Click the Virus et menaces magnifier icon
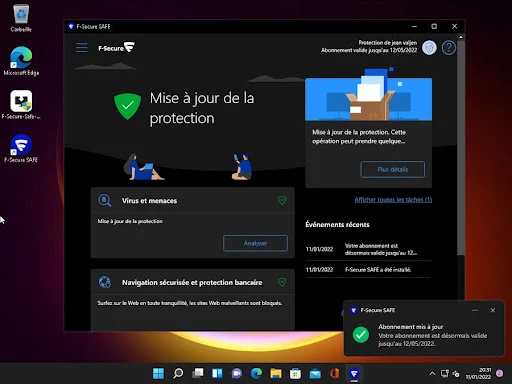Screen dimensions: 512x384 (x=105, y=201)
